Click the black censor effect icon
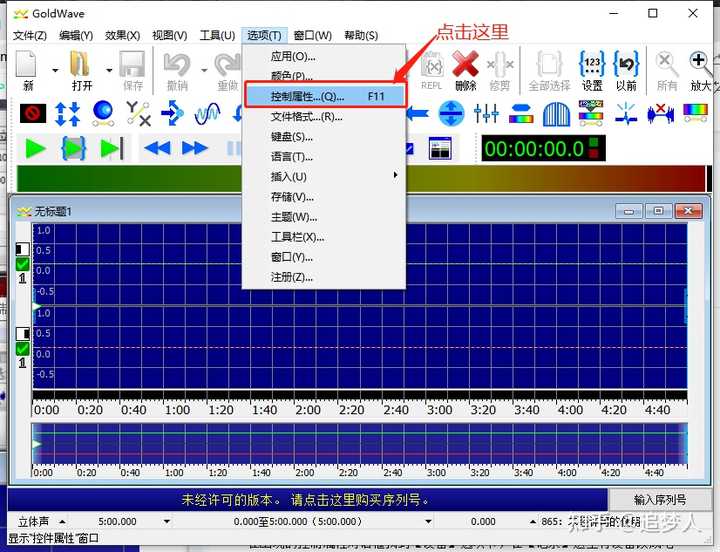720x552 pixels. tap(33, 113)
